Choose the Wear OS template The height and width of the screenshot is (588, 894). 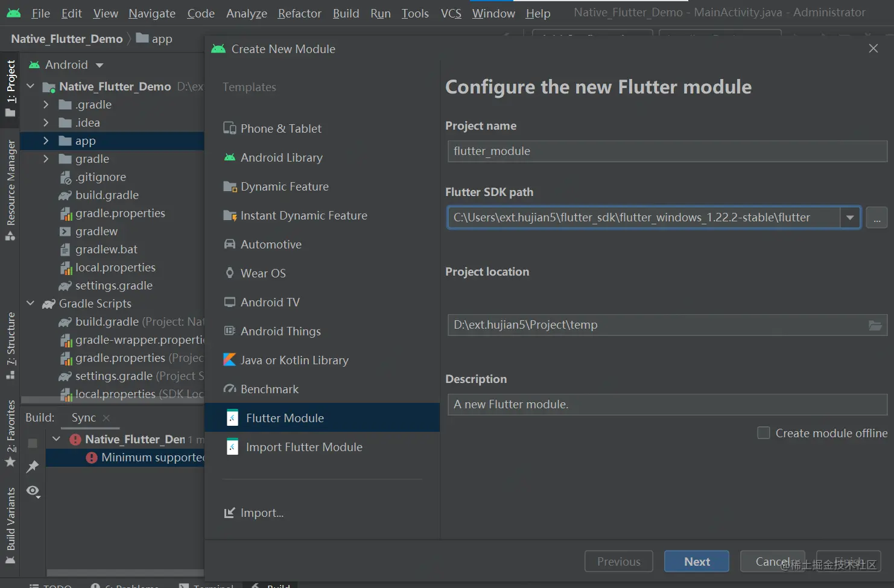point(255,273)
